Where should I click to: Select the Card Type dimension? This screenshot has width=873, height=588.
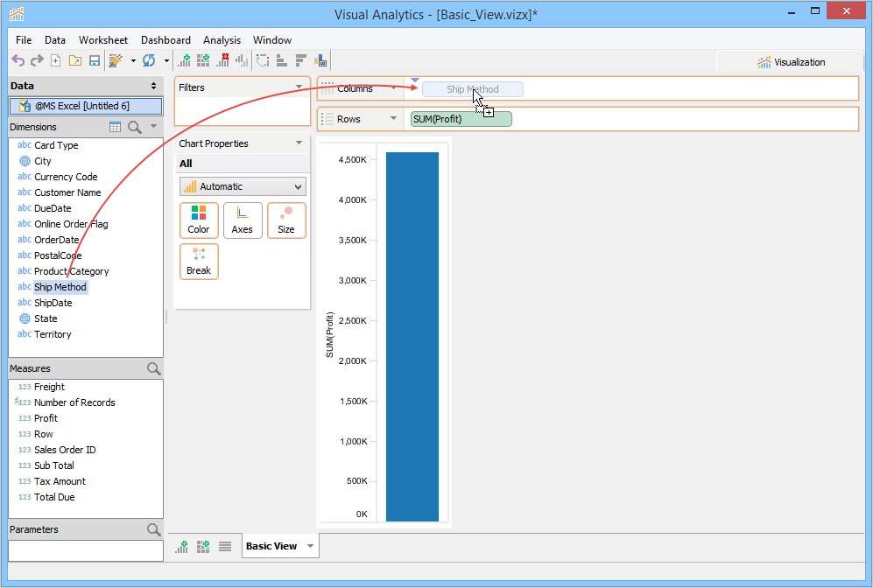(56, 145)
